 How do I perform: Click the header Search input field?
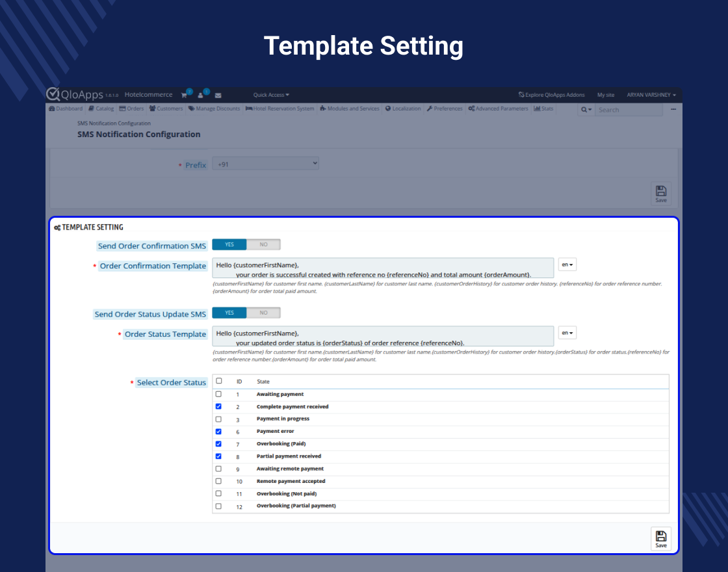(x=629, y=110)
